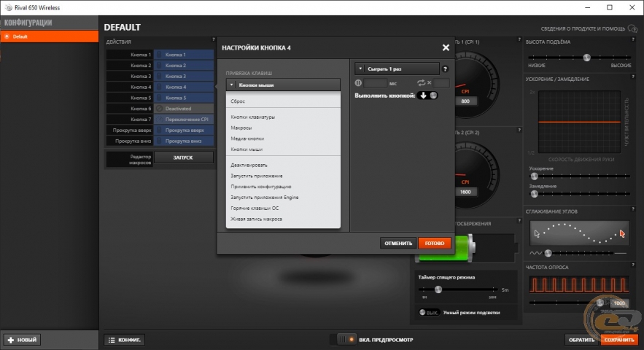The width and height of the screenshot is (644, 350).
Task: Open the Deactivated binding for Кнопка 6
Action: pos(184,109)
